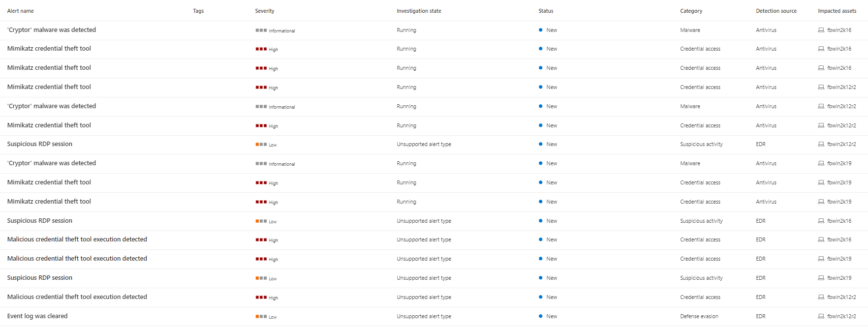868x328 pixels.
Task: Click Informational severity bars for 'Cryptor' on fbwin2k16
Action: 261,30
